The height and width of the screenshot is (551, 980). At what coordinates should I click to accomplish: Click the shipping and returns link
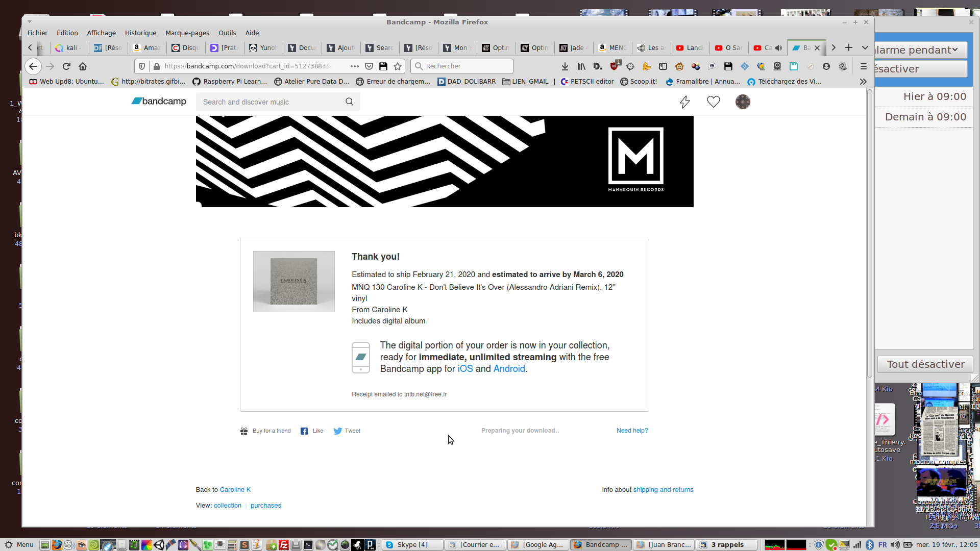663,490
